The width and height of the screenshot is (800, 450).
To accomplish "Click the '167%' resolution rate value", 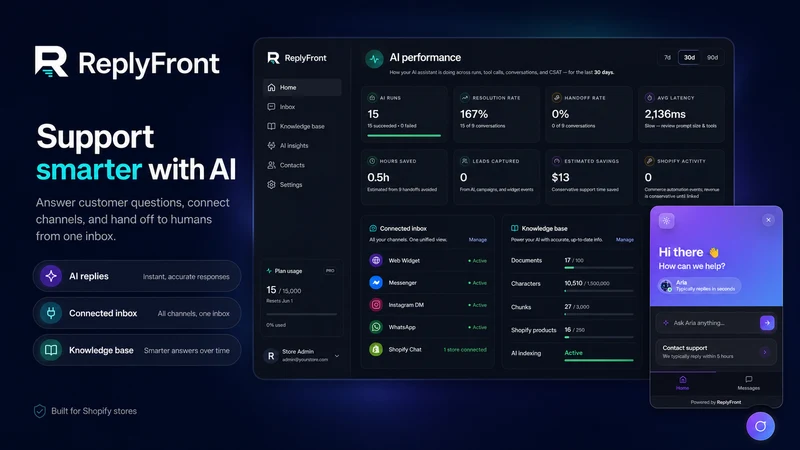I will pos(474,114).
